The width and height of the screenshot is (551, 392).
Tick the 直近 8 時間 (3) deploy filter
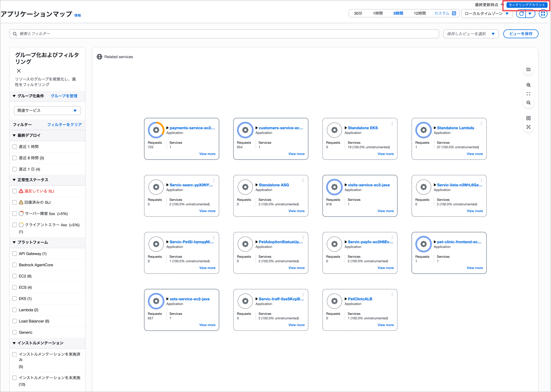coord(15,158)
